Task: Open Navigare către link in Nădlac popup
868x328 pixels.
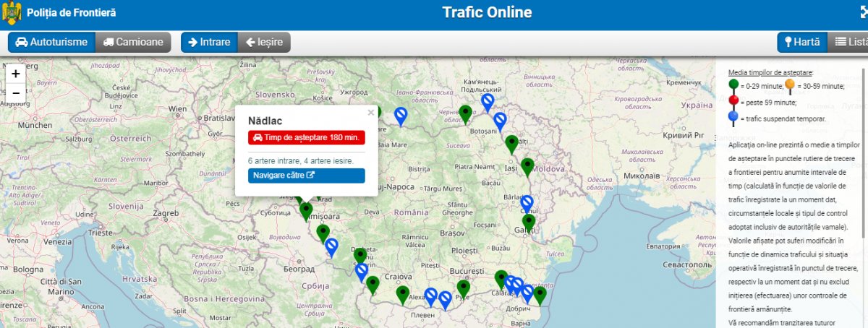Action: tap(306, 175)
